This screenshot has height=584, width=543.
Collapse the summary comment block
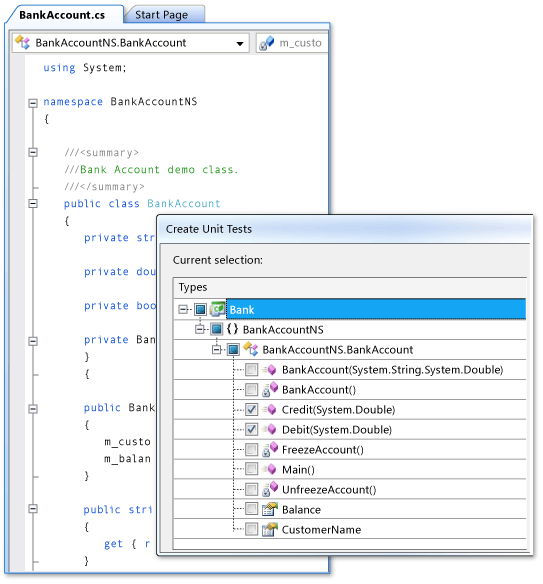pyautogui.click(x=33, y=152)
